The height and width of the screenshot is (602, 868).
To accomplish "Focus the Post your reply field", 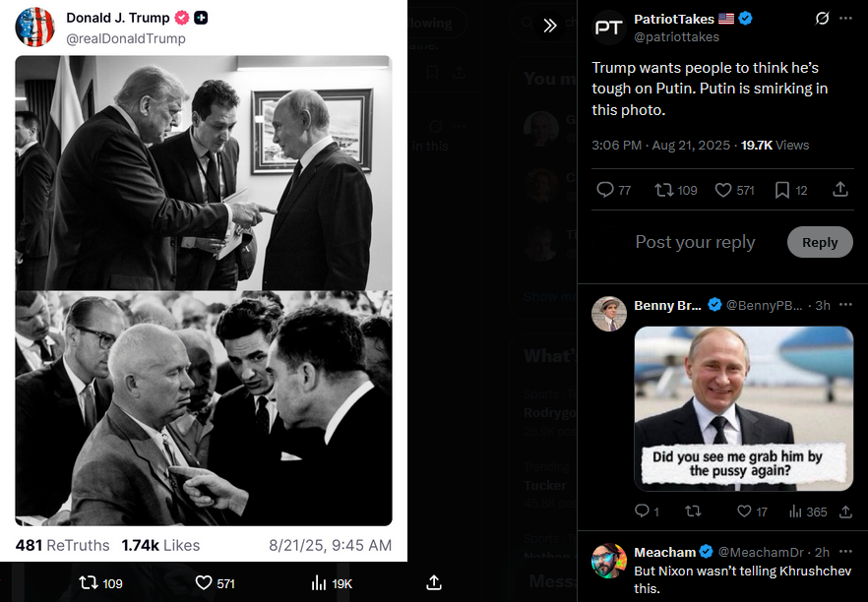I will [x=695, y=242].
